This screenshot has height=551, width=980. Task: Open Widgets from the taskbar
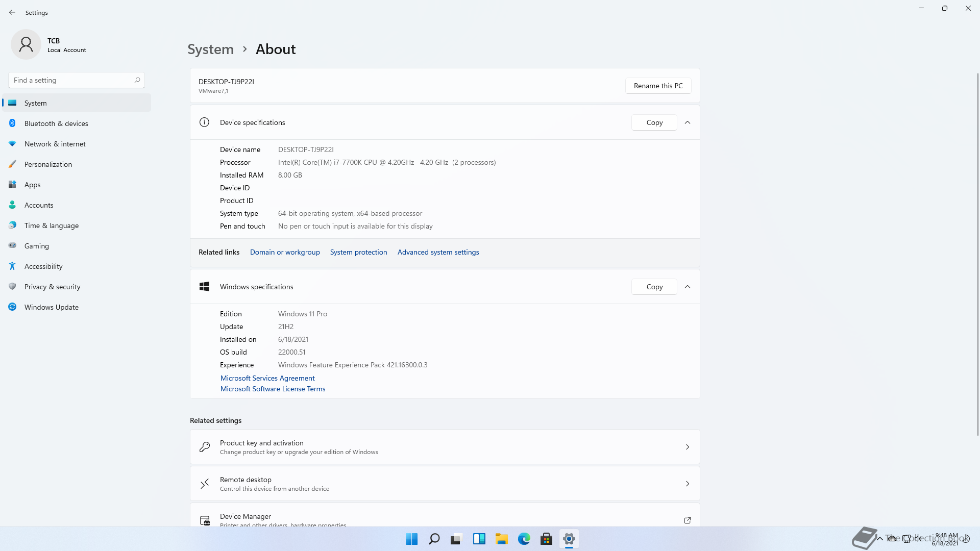tap(479, 539)
